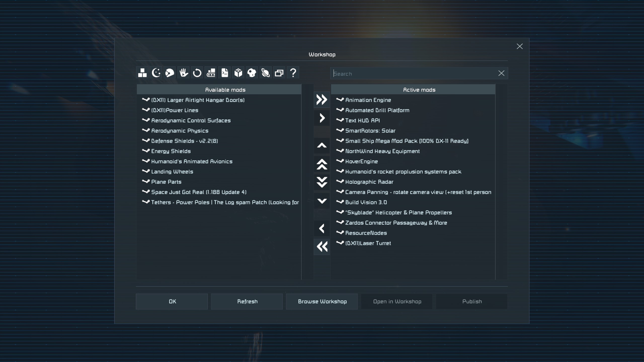
Task: Click the Browse Workshop button
Action: [322, 301]
